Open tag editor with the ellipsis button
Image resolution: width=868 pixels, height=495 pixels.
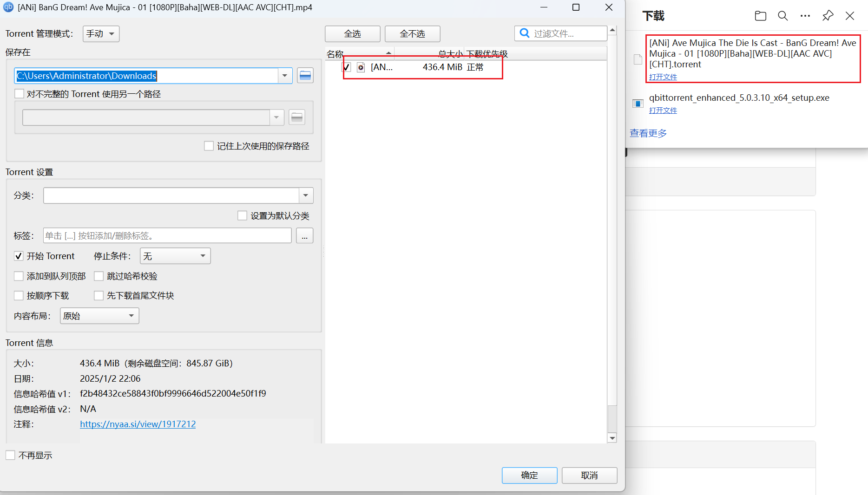[304, 236]
